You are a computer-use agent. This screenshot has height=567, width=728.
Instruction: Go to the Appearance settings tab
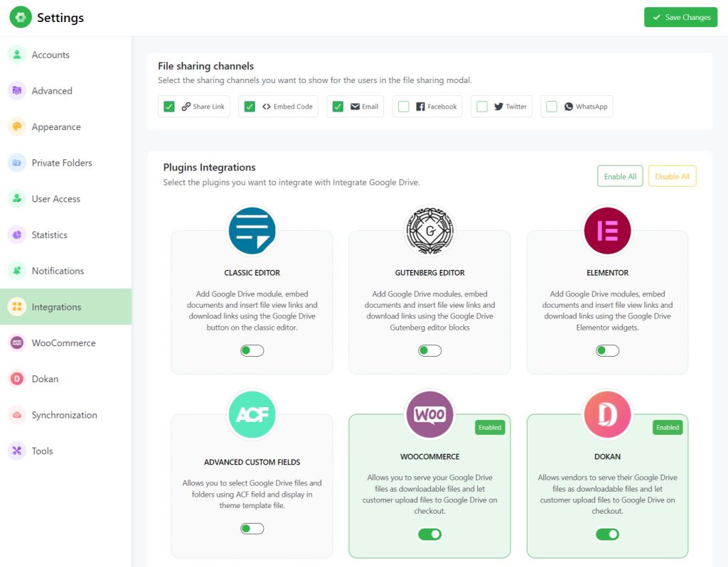coord(66,126)
